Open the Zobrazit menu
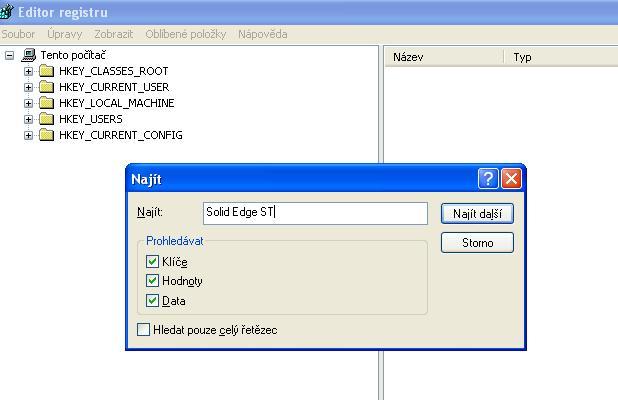 click(x=114, y=34)
